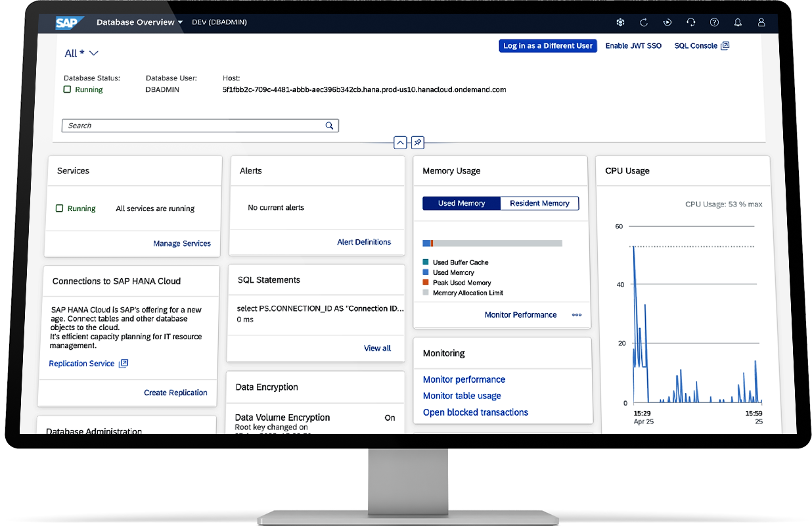This screenshot has height=526, width=812.
Task: Open the Replication Service link
Action: click(81, 364)
